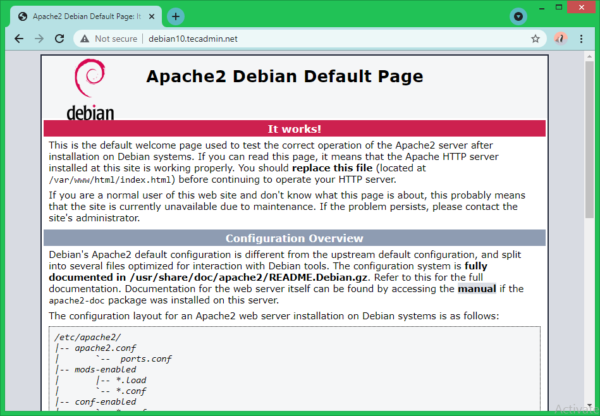Click the round dropdown icon in the title bar
The image size is (600, 416).
518,16
